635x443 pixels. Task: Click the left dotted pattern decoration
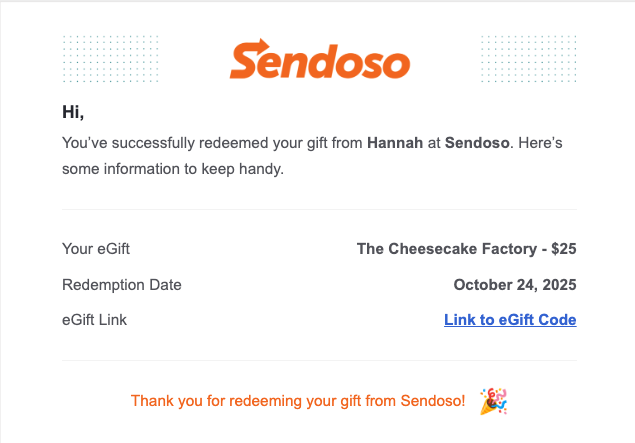click(x=108, y=58)
